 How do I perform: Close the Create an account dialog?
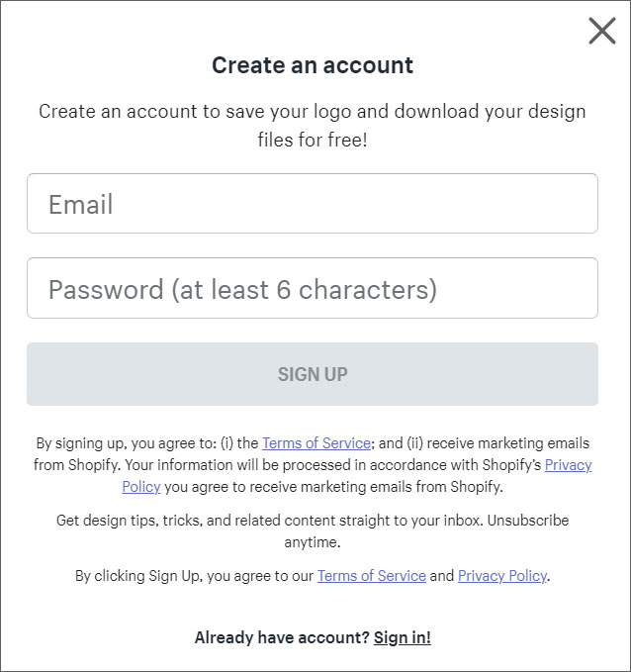pyautogui.click(x=601, y=31)
